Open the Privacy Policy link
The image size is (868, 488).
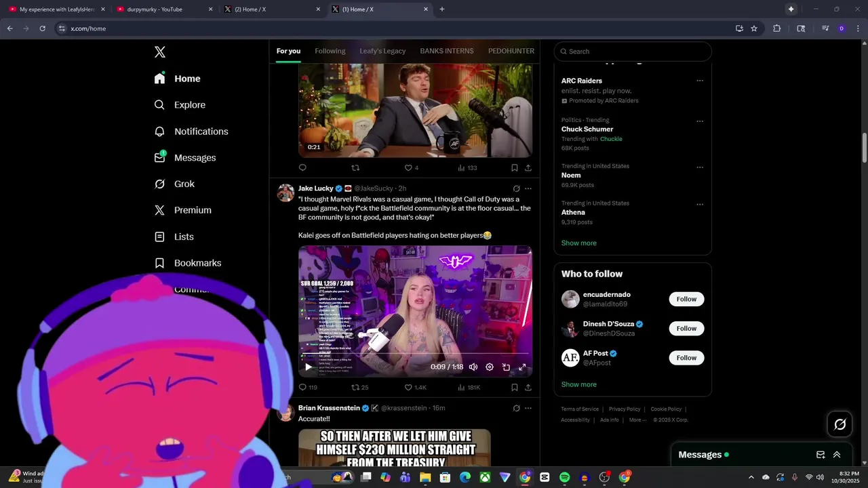click(625, 409)
